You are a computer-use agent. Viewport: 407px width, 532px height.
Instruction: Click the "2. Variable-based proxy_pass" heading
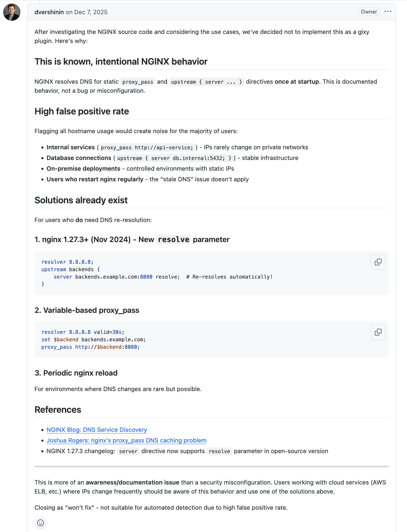(x=87, y=310)
